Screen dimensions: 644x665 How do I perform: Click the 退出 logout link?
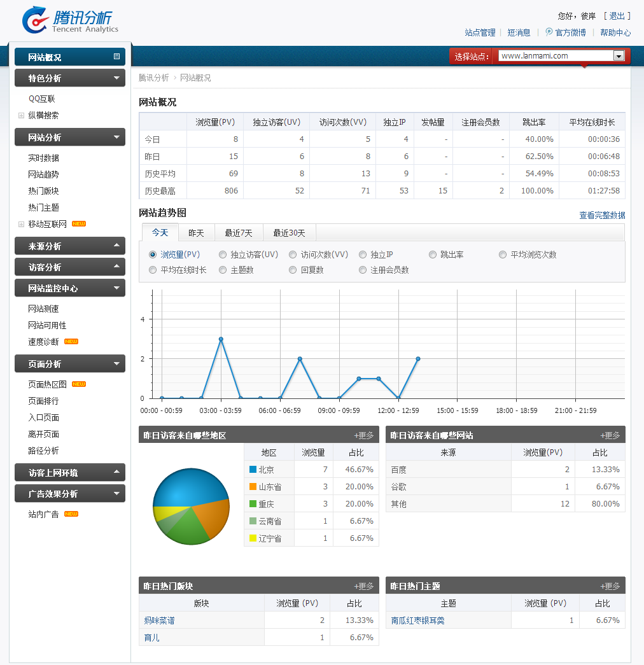coord(617,16)
